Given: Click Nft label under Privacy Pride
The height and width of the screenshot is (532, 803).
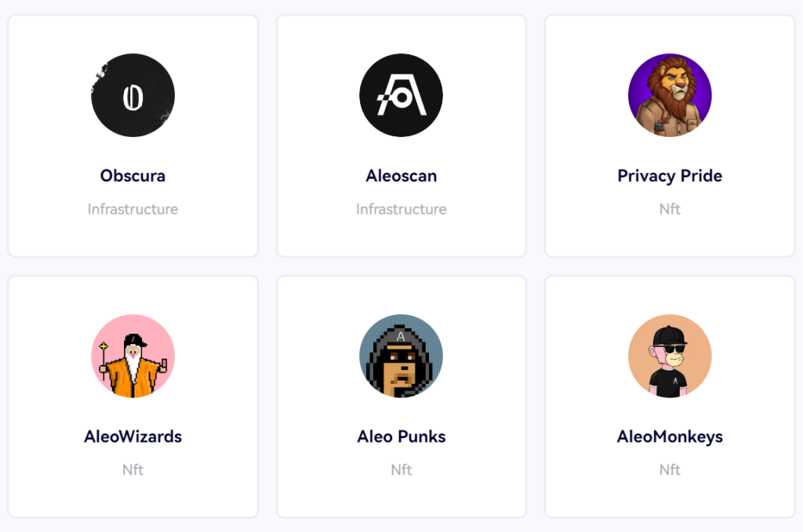Looking at the screenshot, I should click(670, 208).
